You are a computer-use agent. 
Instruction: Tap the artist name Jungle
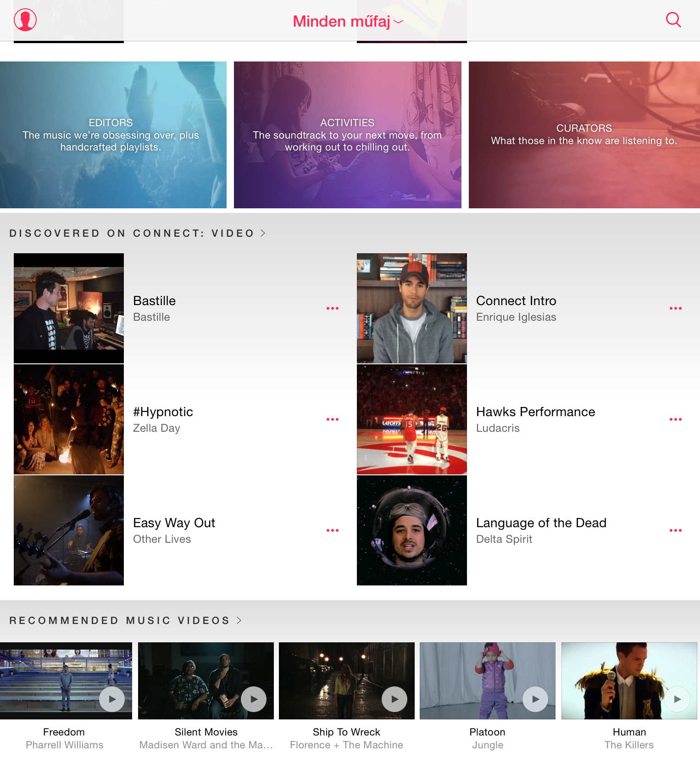click(488, 745)
